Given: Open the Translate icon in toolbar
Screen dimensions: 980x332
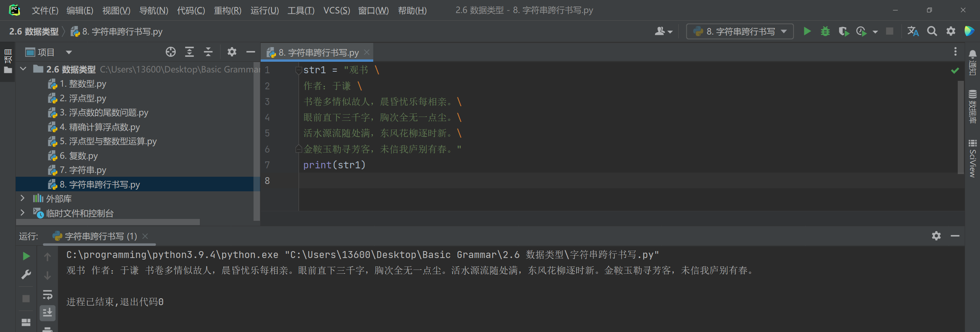Looking at the screenshot, I should (x=913, y=31).
